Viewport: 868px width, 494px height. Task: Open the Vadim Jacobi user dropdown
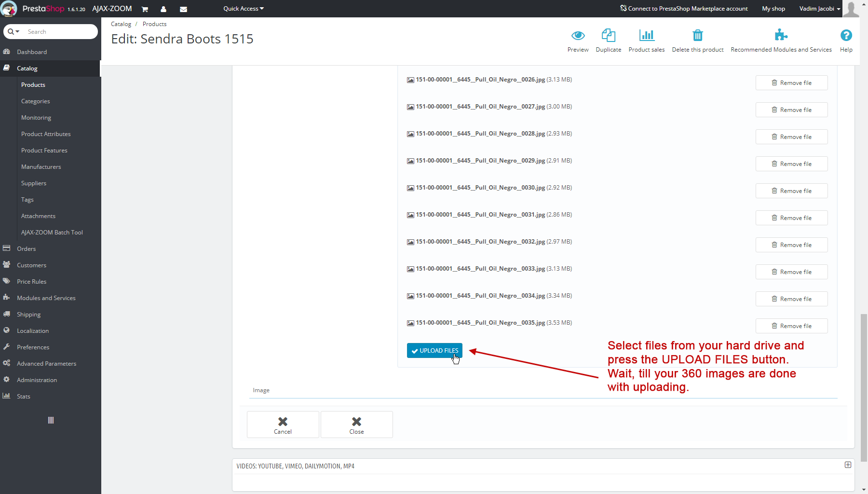point(820,9)
